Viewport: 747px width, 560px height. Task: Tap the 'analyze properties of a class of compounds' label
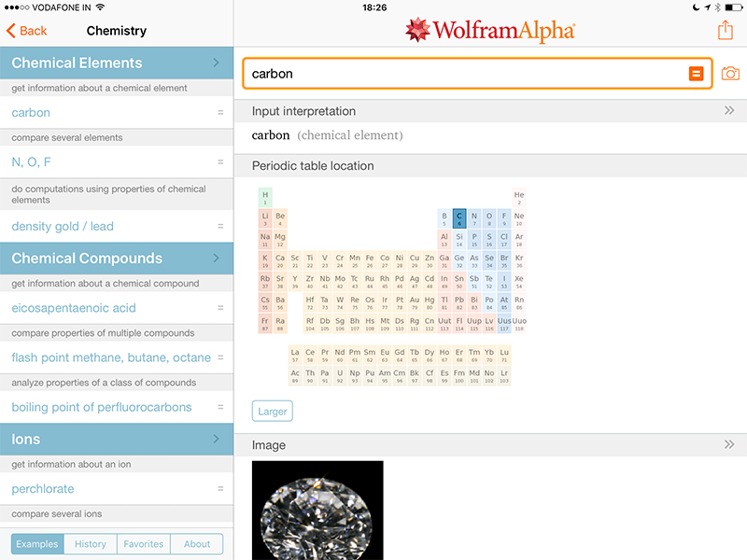104,383
